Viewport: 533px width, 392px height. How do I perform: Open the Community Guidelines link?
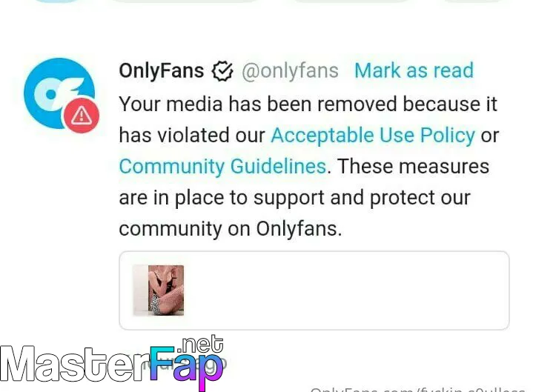(x=222, y=167)
